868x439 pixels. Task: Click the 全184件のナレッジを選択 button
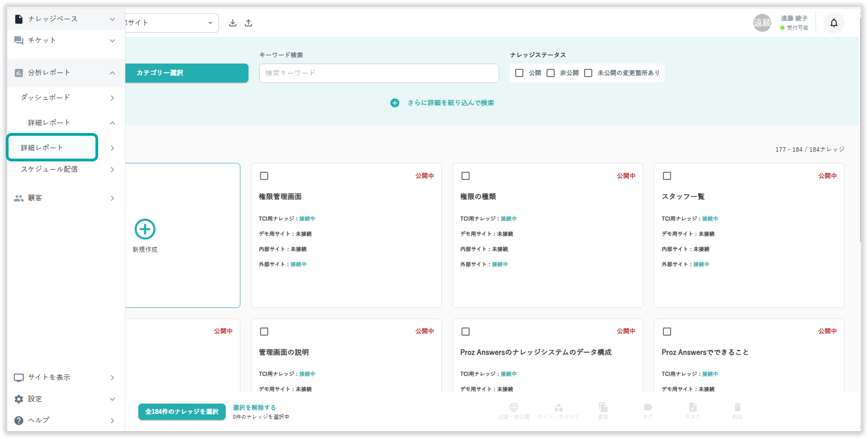182,411
